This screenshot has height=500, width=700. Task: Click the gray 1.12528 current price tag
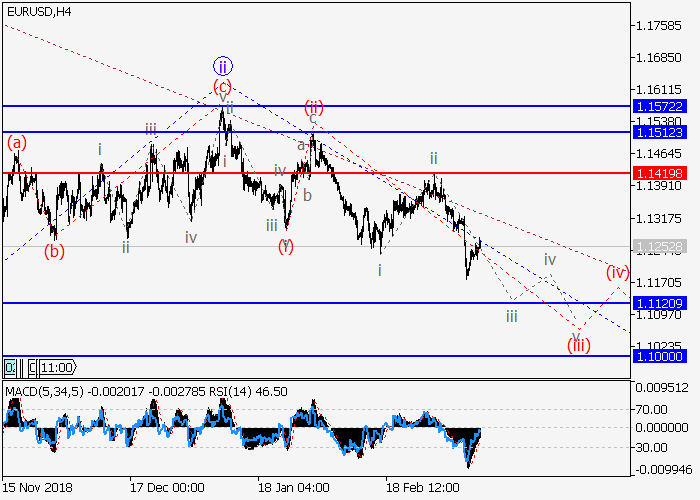[659, 246]
